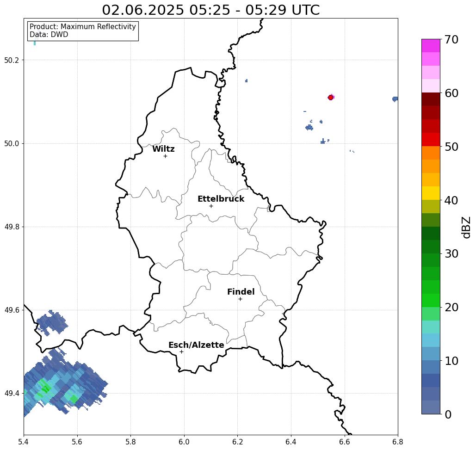Click the 6.2 longitude tick label
Viewport: 476px width, 450px height.
(x=238, y=442)
